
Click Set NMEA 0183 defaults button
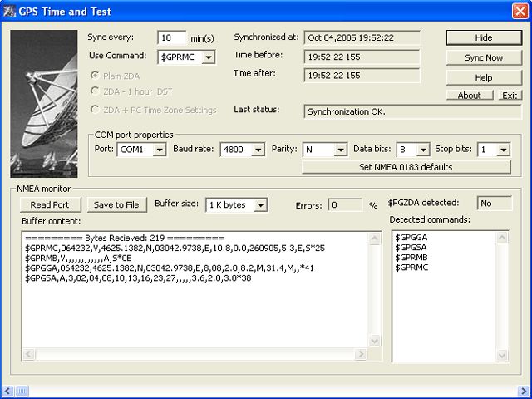click(406, 167)
